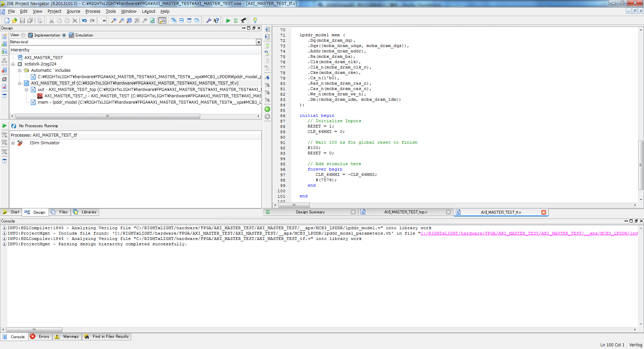
Task: Click the Zoom In magnifier icon
Action: tap(114, 20)
